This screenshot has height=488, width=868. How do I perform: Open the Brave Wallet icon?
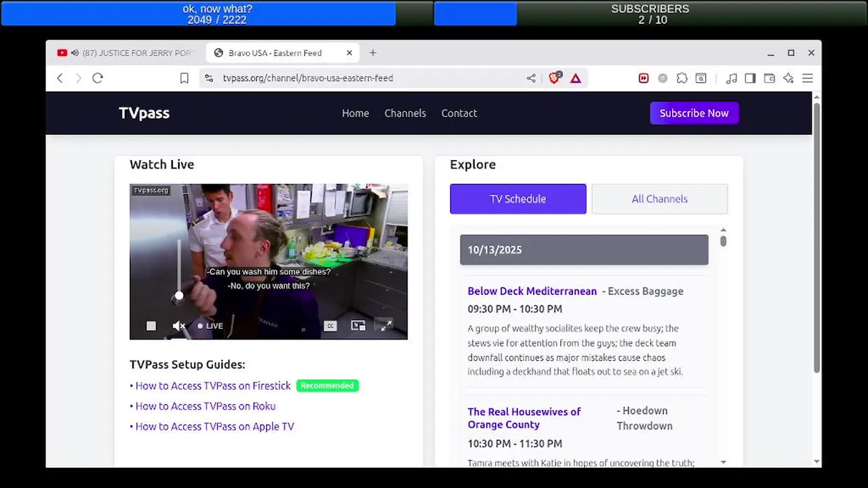(769, 78)
